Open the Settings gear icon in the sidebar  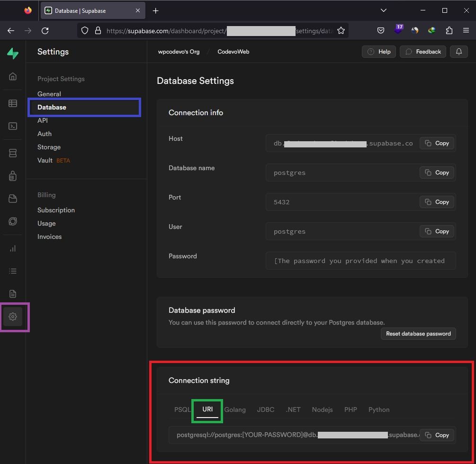[x=13, y=317]
